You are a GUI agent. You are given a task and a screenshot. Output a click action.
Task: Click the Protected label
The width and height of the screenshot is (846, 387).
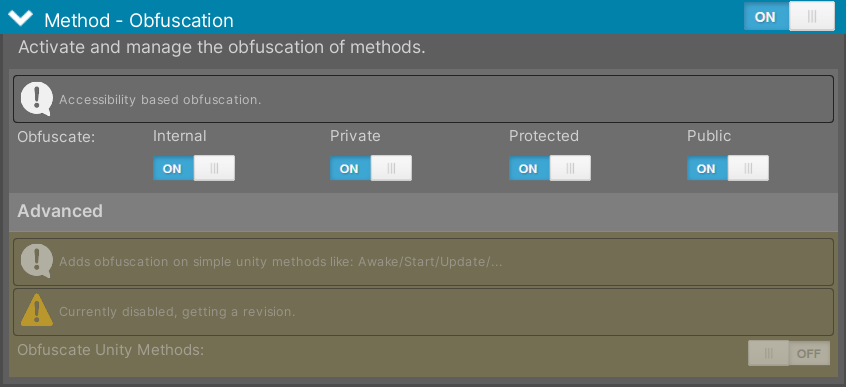point(544,136)
